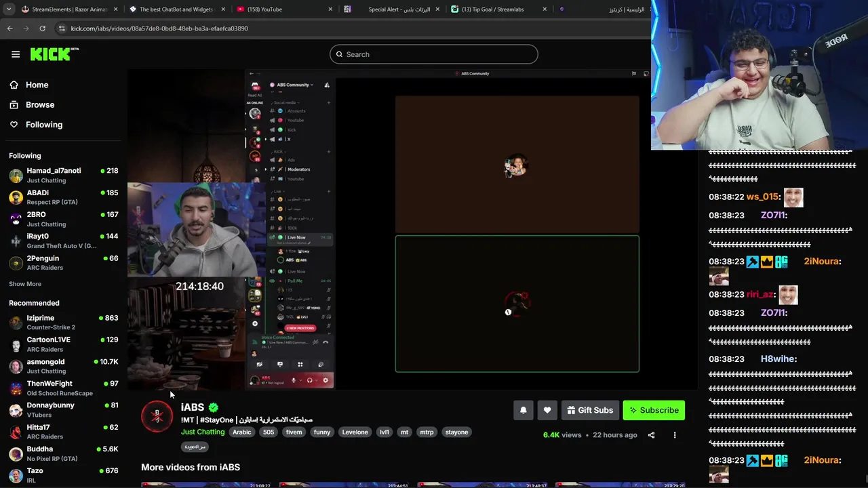This screenshot has width=868, height=488.
Task: Go back in browser
Action: [x=10, y=28]
